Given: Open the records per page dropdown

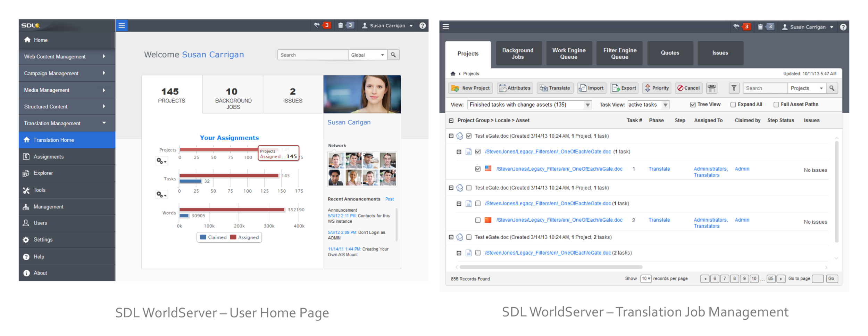Looking at the screenshot, I should pyautogui.click(x=646, y=279).
